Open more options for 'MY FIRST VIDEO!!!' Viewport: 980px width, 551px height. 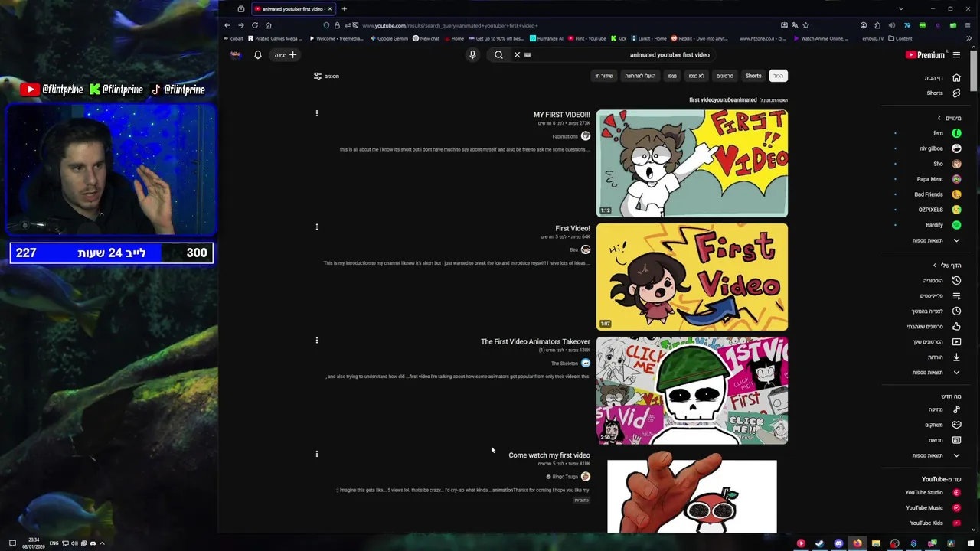(x=317, y=113)
